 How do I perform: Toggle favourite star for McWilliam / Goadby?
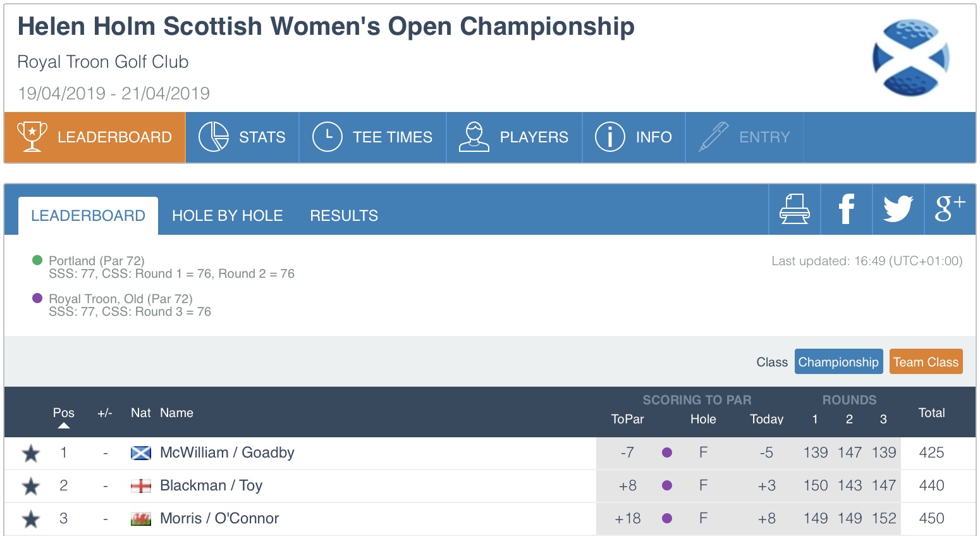[31, 453]
